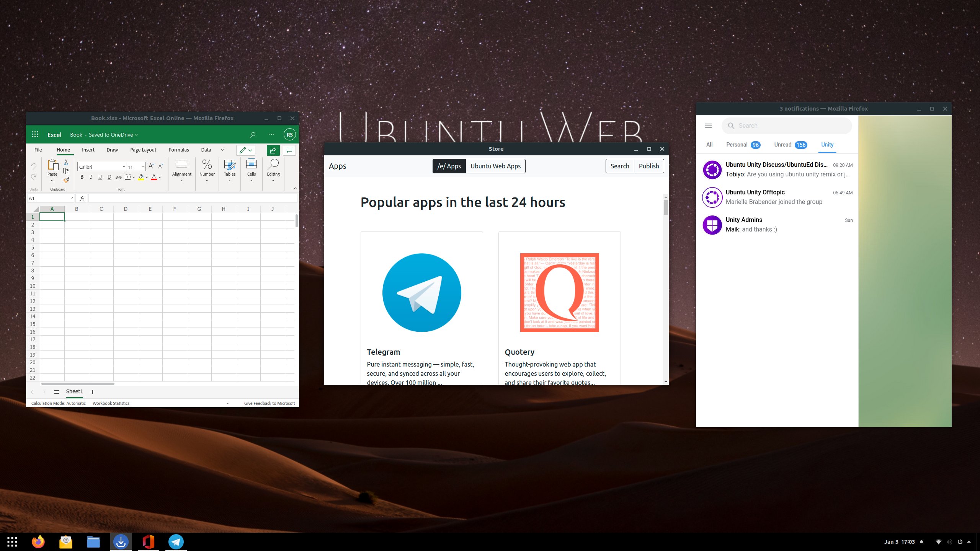Click the Borders icon in Font group
Image resolution: width=980 pixels, height=551 pixels.
click(x=128, y=177)
